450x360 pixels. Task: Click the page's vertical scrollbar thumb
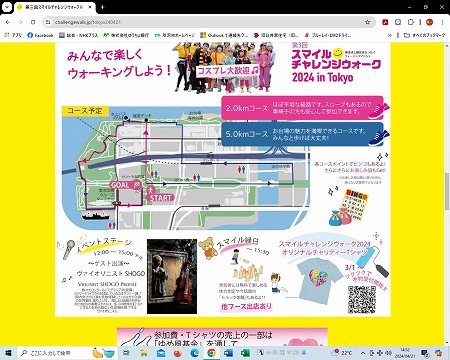click(x=447, y=192)
